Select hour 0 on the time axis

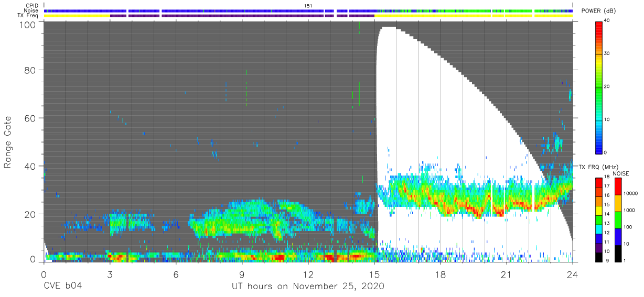point(44,274)
